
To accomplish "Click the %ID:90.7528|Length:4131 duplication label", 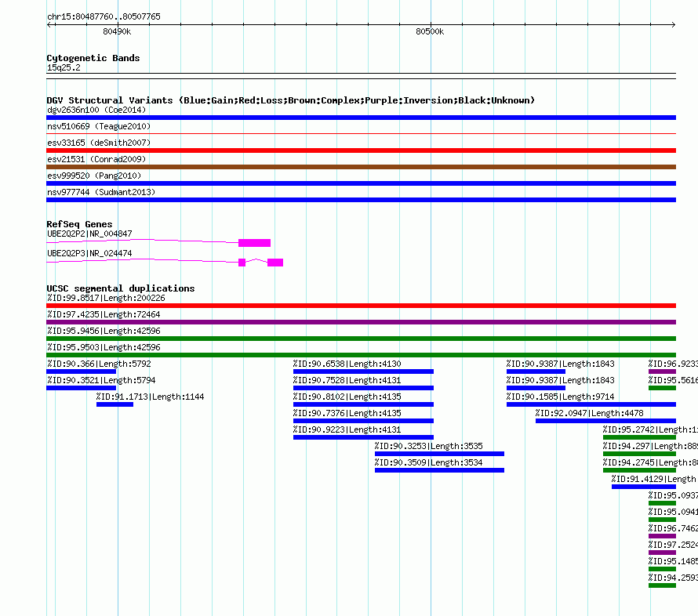I will [x=347, y=380].
